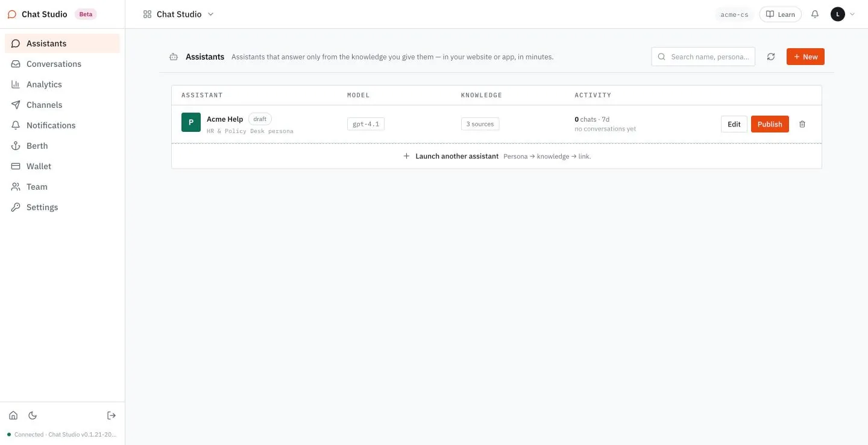Open the Wallet page
868x445 pixels.
63,166
